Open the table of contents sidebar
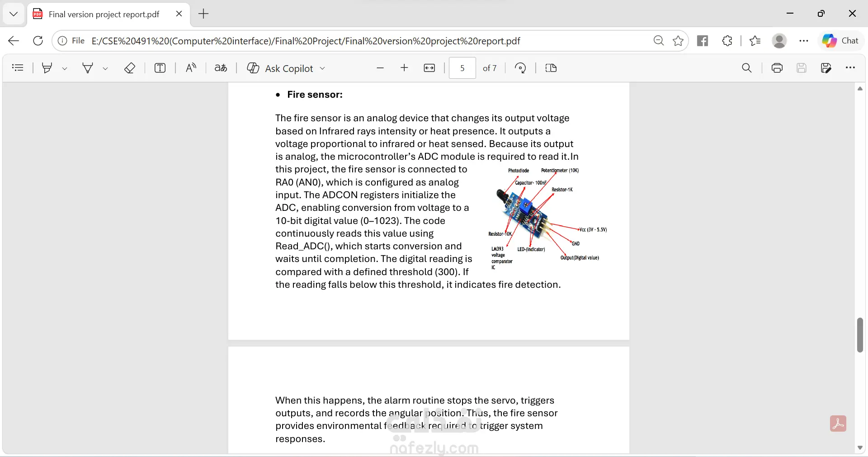868x457 pixels. click(18, 68)
